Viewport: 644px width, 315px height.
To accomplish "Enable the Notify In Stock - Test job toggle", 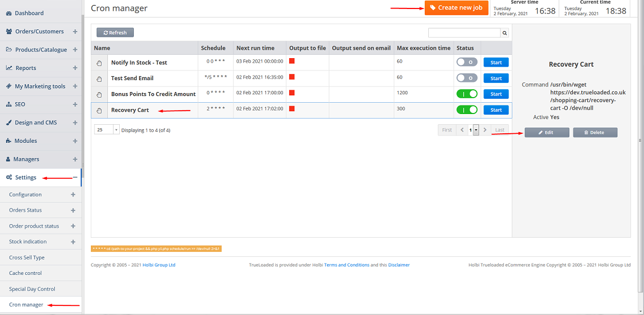I will (x=467, y=62).
